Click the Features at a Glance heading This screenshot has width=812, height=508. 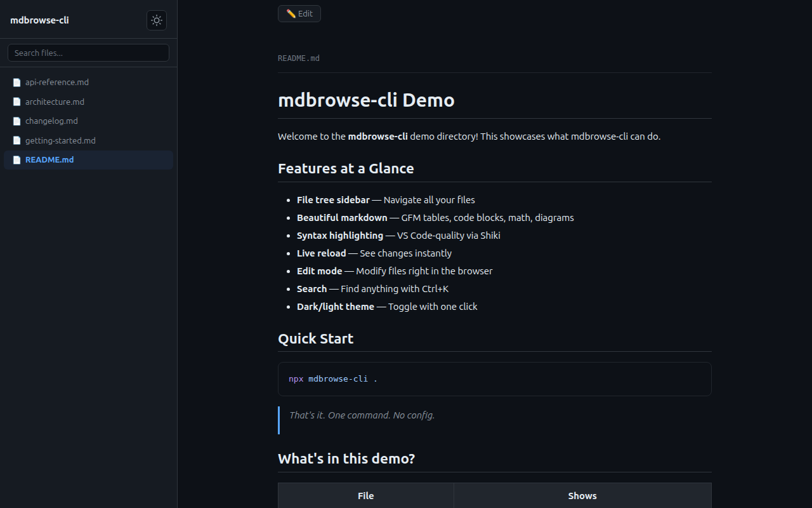coord(346,168)
